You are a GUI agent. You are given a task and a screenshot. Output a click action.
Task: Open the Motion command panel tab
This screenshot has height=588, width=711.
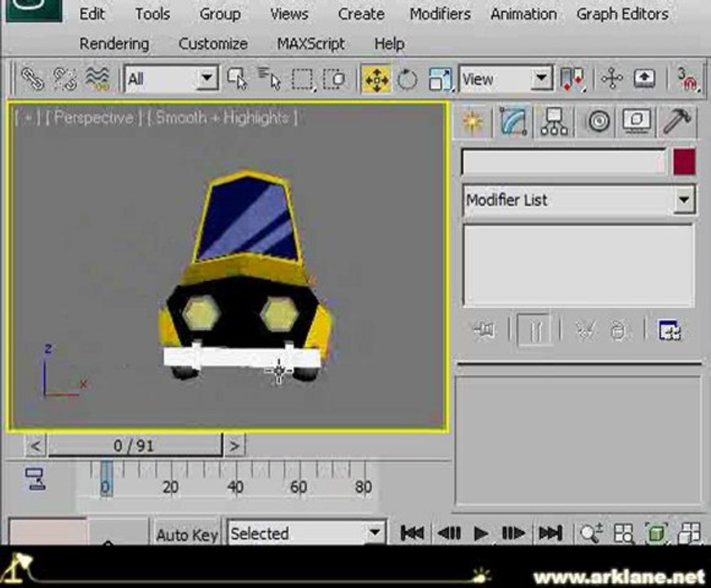coord(598,122)
